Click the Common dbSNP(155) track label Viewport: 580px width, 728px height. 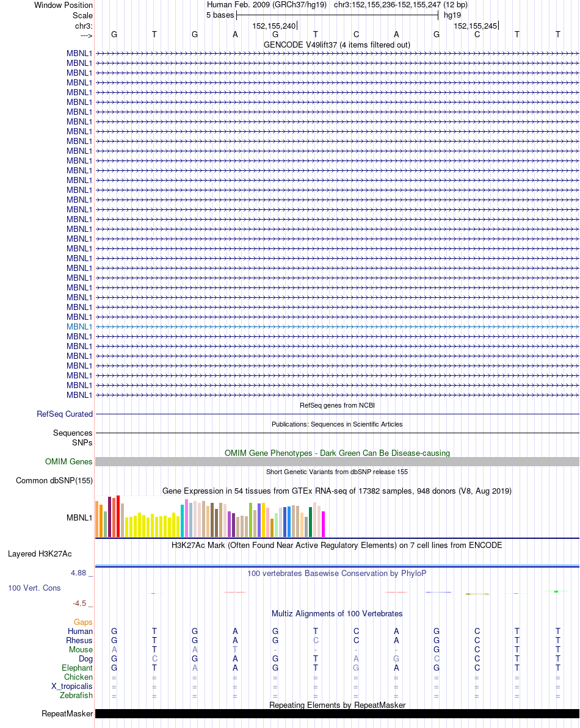point(54,480)
